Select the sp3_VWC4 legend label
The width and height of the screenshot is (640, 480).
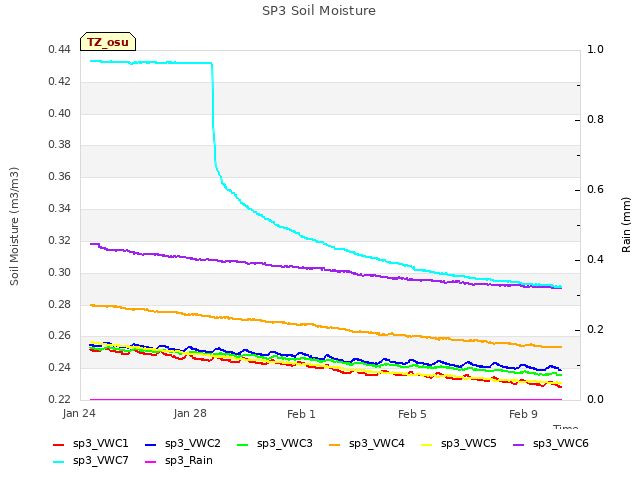pos(377,444)
